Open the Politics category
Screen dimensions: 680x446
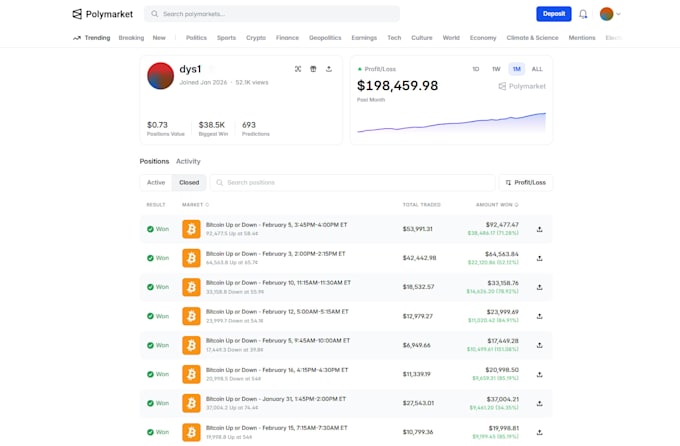[x=196, y=38]
